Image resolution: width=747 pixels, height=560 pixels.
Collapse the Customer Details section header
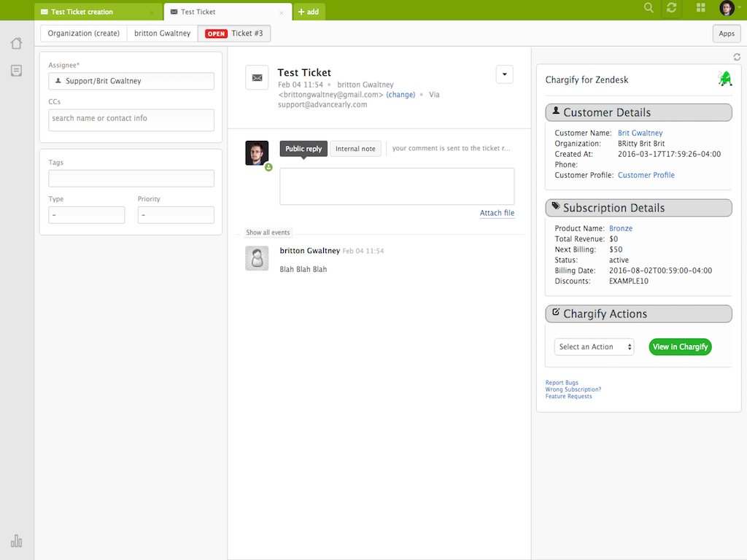[638, 112]
